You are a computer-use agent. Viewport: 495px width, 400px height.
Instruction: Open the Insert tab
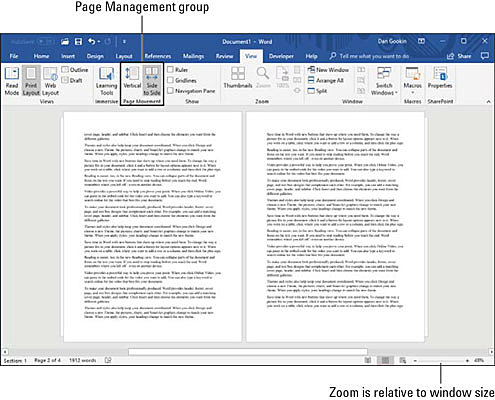68,56
